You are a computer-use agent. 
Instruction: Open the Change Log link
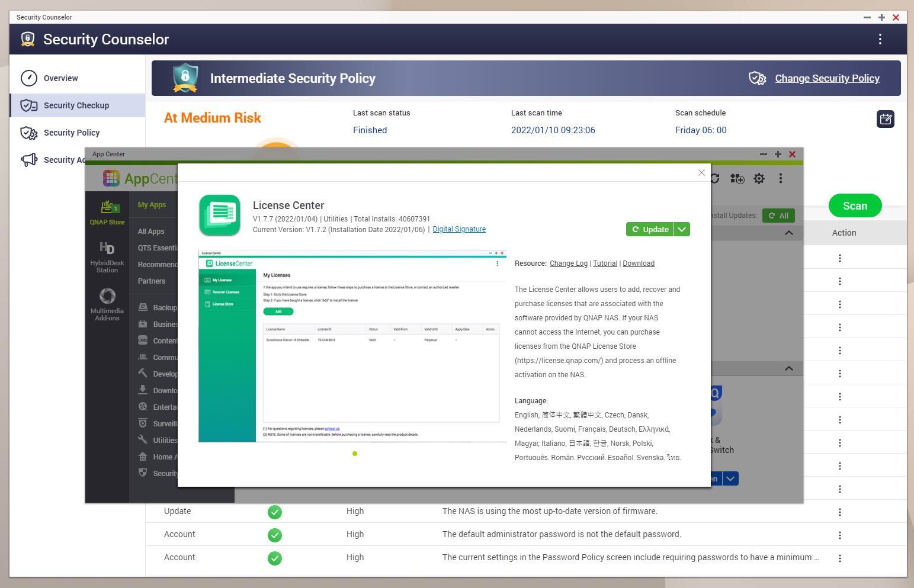coord(568,264)
